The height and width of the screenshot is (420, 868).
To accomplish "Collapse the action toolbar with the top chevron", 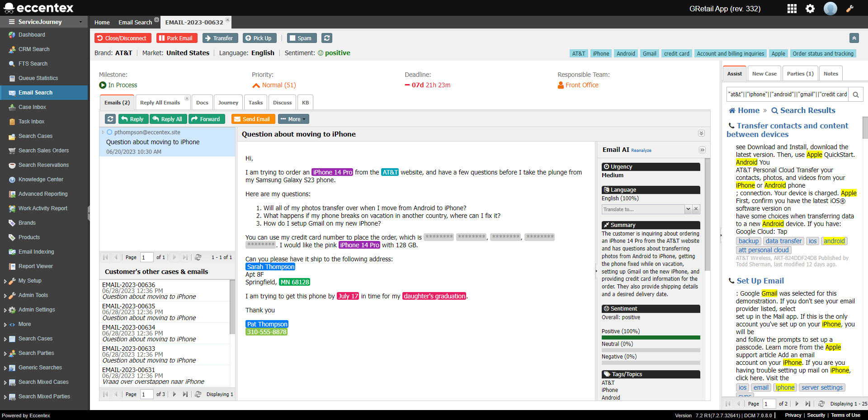I will [x=854, y=38].
